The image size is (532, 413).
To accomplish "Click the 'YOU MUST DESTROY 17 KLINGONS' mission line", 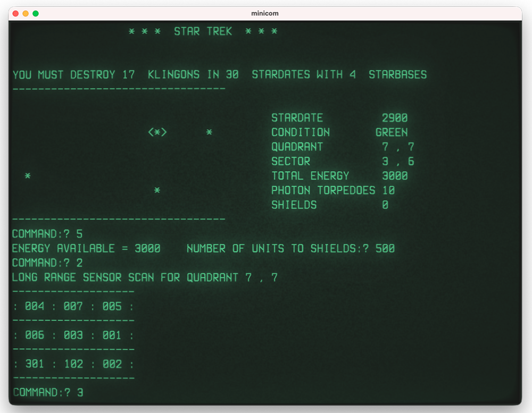I will [220, 74].
